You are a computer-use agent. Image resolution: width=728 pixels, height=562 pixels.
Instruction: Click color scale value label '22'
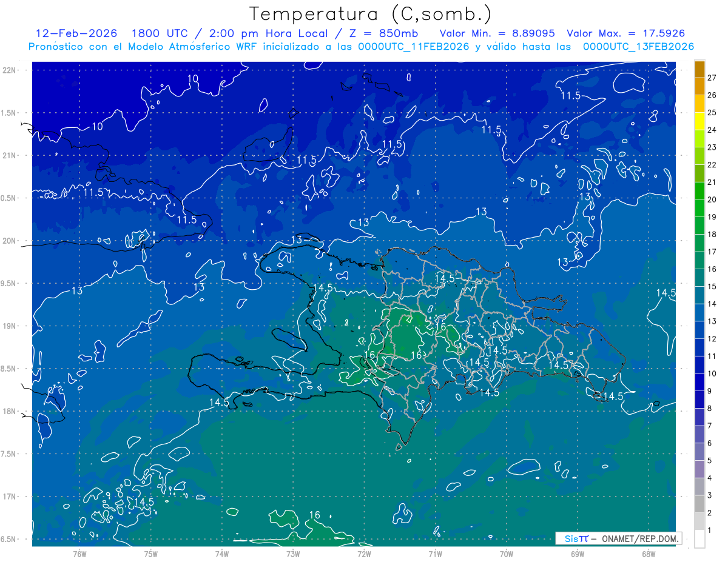(x=712, y=165)
